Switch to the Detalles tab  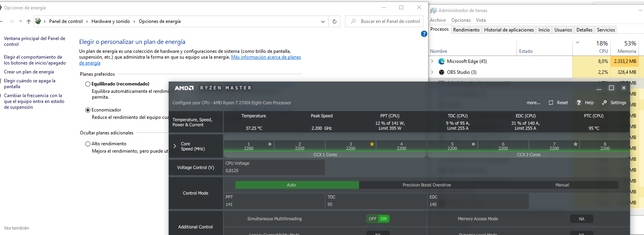(584, 30)
